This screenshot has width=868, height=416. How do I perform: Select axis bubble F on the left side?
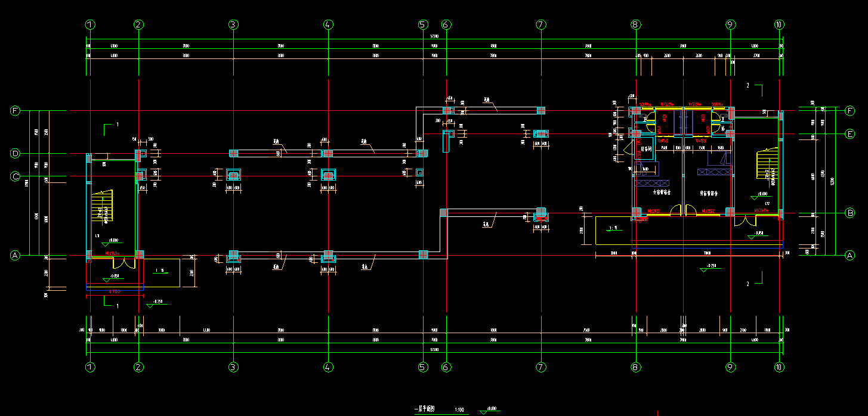(x=16, y=111)
